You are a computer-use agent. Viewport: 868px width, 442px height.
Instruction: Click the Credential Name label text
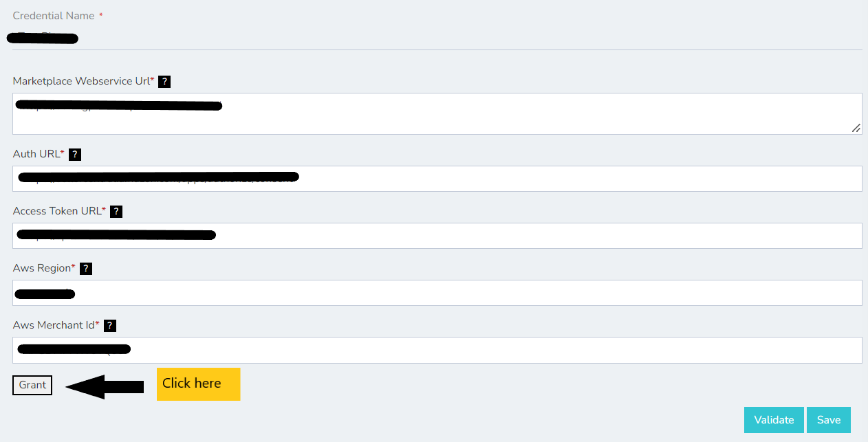[54, 16]
